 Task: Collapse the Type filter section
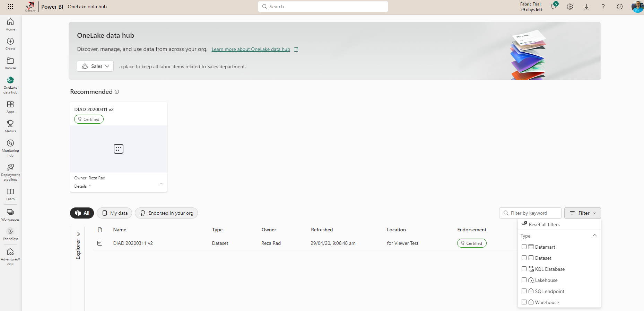coord(594,236)
